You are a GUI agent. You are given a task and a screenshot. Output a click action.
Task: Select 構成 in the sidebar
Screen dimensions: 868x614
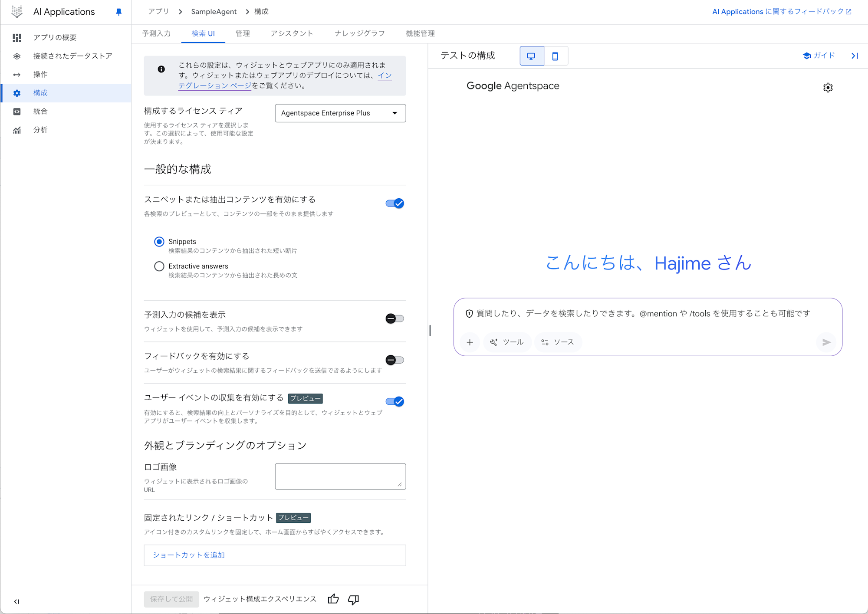pyautogui.click(x=66, y=93)
